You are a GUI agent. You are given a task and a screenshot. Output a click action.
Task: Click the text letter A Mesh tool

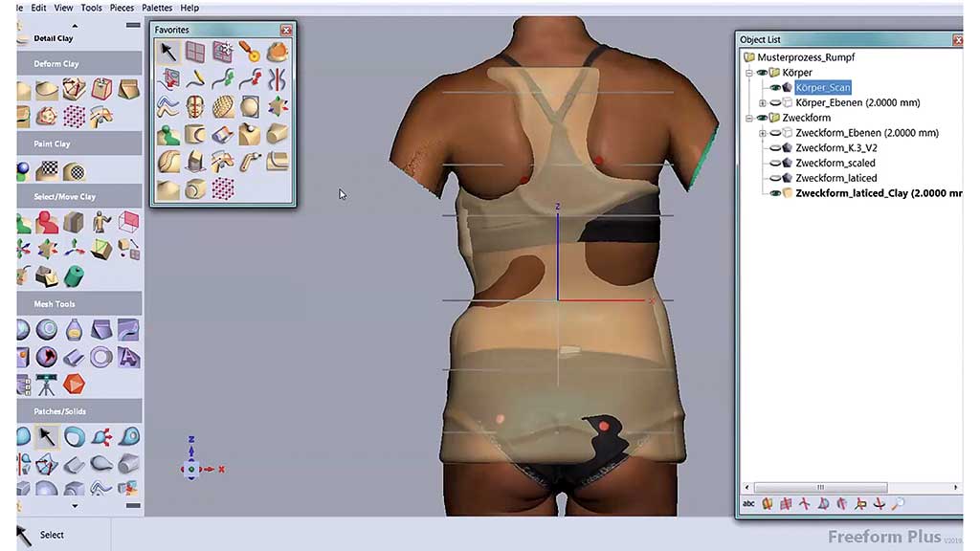128,358
